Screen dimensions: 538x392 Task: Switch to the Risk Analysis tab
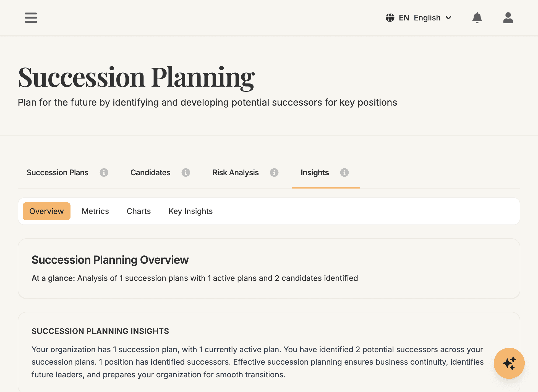(x=235, y=173)
